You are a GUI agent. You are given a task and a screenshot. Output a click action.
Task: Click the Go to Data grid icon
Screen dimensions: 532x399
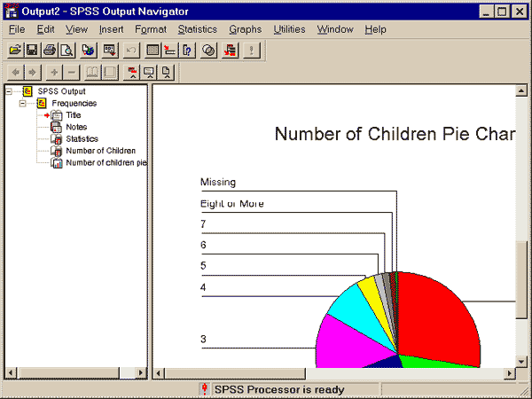point(153,51)
